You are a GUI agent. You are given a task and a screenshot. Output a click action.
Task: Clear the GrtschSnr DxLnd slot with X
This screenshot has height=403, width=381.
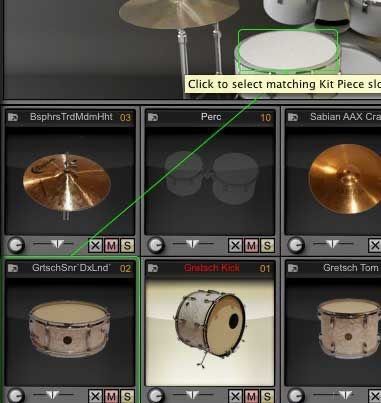point(95,396)
